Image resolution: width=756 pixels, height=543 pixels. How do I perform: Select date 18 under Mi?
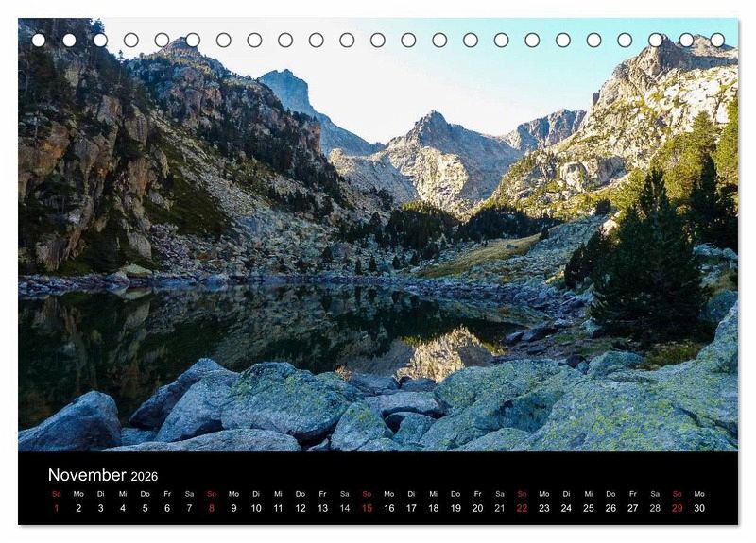434,508
